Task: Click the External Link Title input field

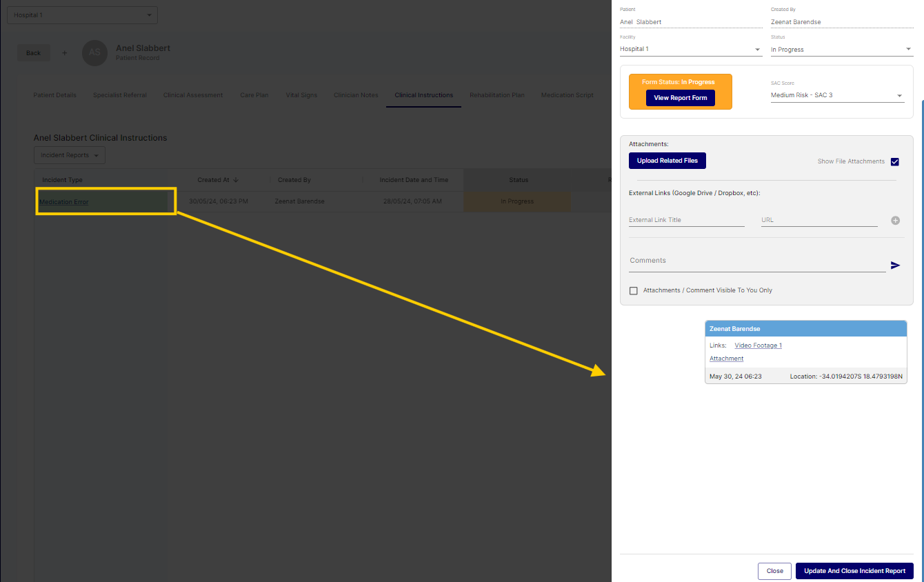Action: 686,220
